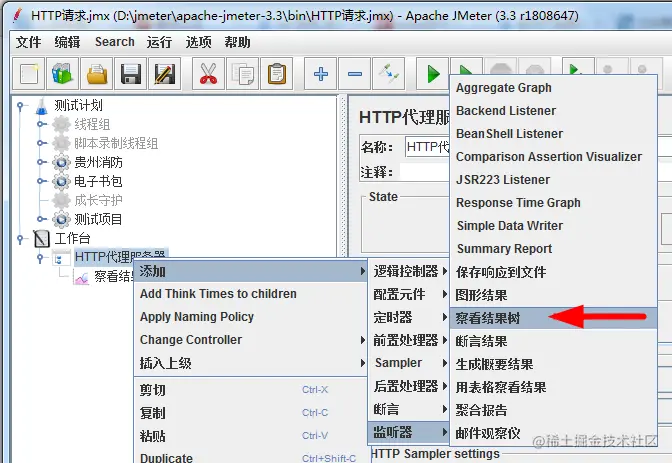672x463 pixels.
Task: Collapse the 工作台 tree node
Action: (20, 239)
